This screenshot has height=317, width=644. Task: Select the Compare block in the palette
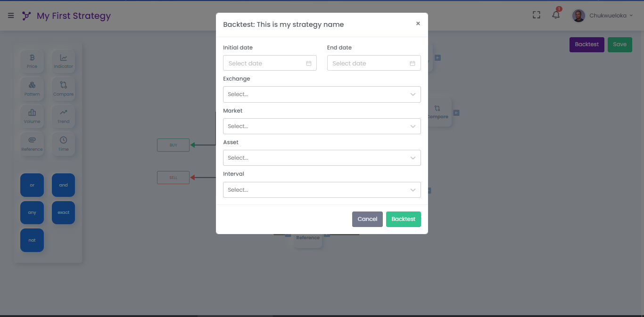[63, 89]
